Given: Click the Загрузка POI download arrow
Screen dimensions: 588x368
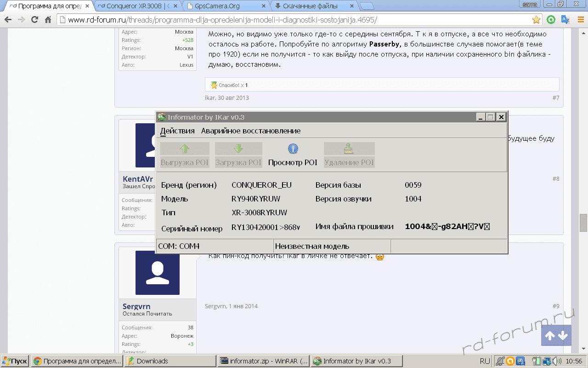Looking at the screenshot, I should 238,149.
